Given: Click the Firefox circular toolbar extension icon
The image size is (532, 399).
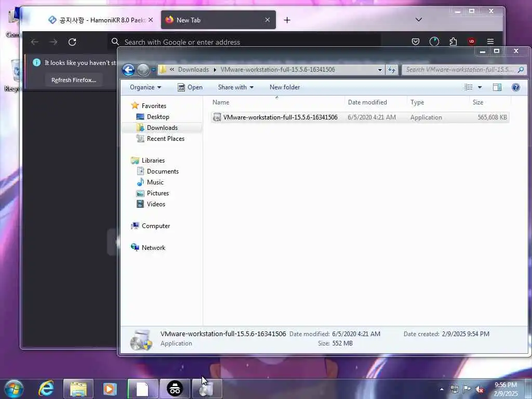Looking at the screenshot, I should click(x=434, y=42).
